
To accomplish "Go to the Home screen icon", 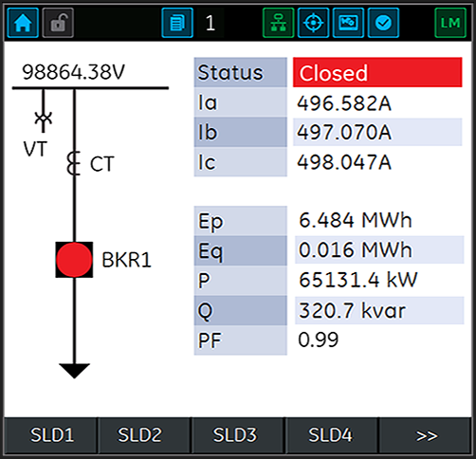I will (x=23, y=23).
